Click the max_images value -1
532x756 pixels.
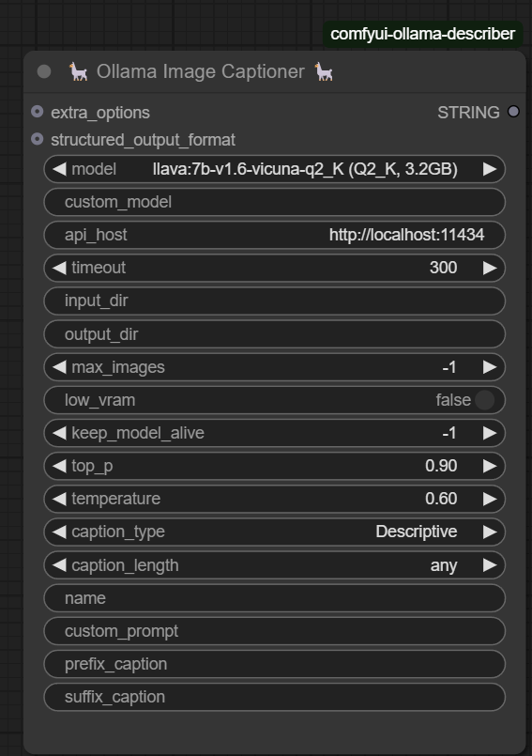449,367
